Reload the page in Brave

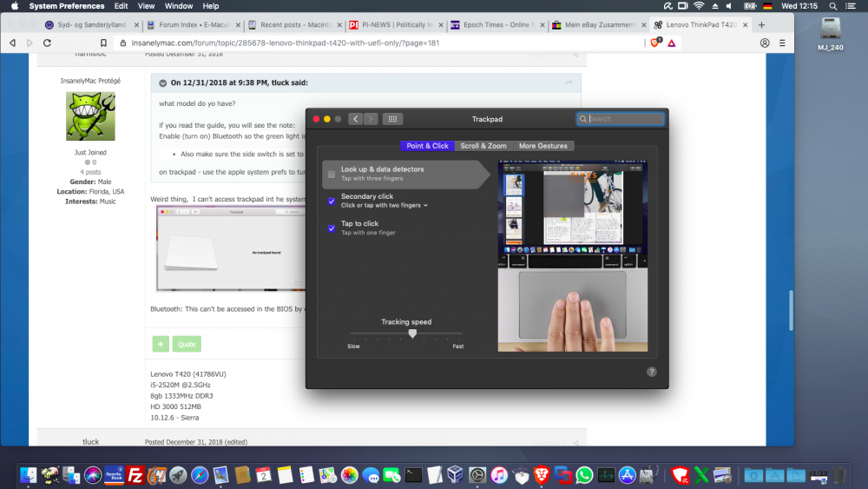point(47,43)
